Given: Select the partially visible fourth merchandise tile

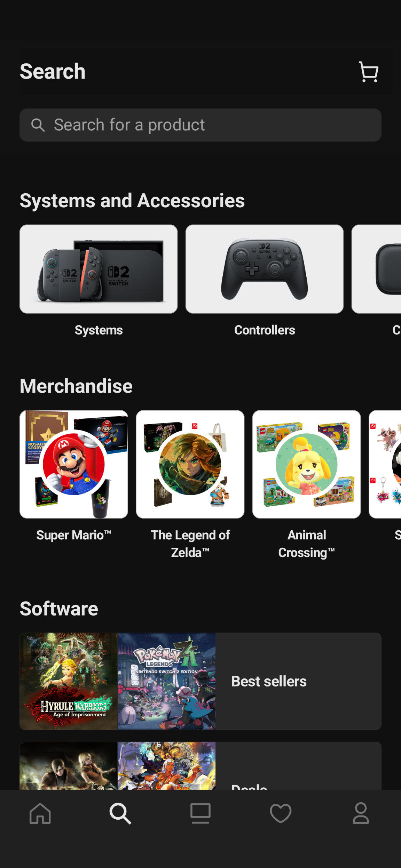Looking at the screenshot, I should click(385, 464).
